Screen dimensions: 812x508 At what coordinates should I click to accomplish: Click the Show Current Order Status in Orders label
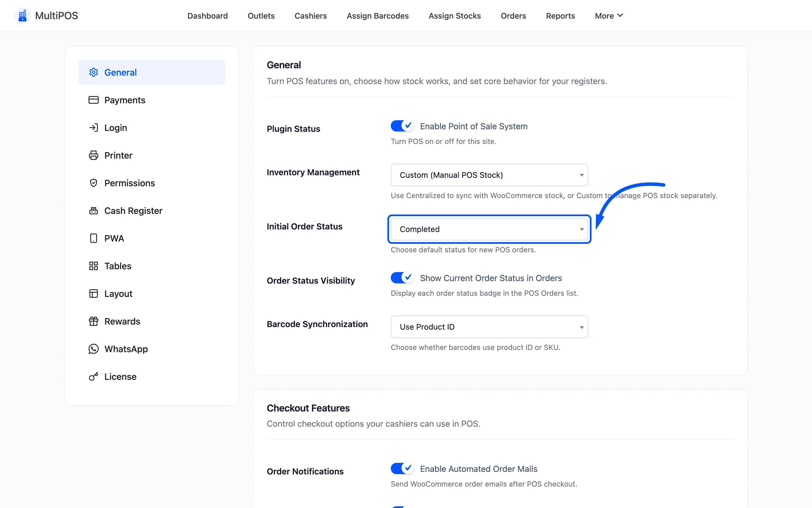click(x=491, y=278)
